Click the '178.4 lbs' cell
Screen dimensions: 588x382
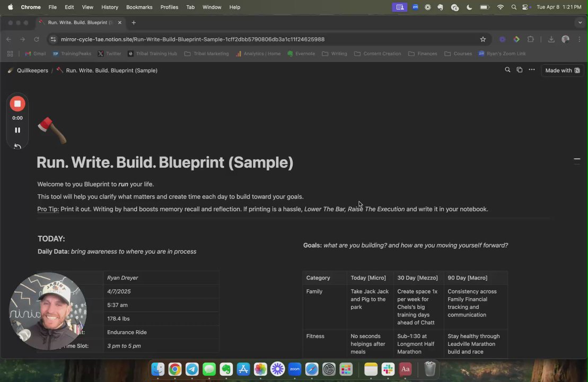(x=162, y=318)
